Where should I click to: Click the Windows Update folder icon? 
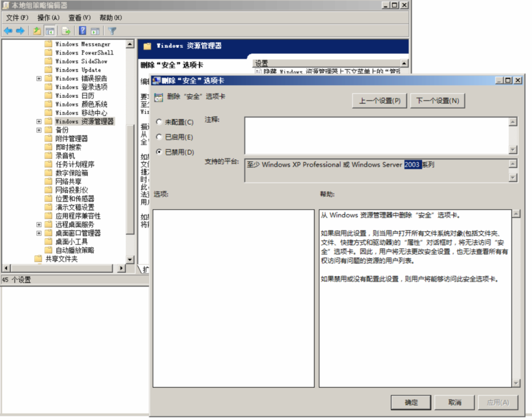point(49,70)
